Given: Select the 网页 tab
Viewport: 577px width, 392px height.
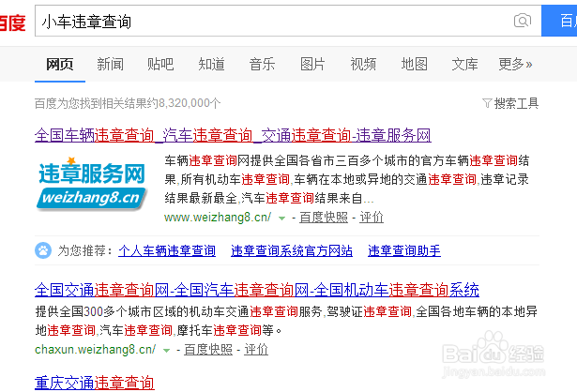Looking at the screenshot, I should pyautogui.click(x=60, y=65).
